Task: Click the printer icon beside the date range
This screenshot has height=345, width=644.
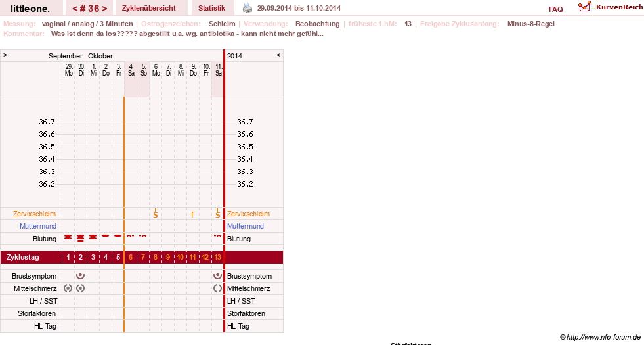Action: coord(247,8)
